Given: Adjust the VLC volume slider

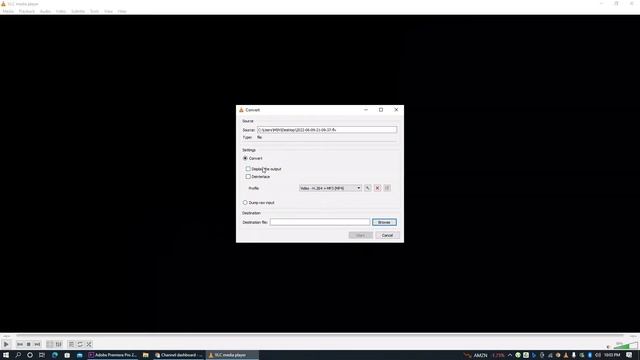Looking at the screenshot, I should (x=625, y=346).
